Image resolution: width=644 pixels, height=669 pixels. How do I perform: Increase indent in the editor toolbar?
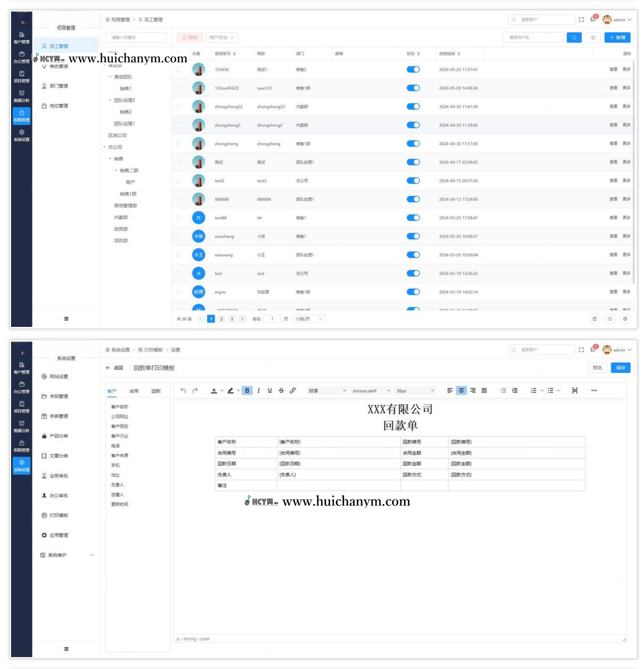tap(515, 390)
